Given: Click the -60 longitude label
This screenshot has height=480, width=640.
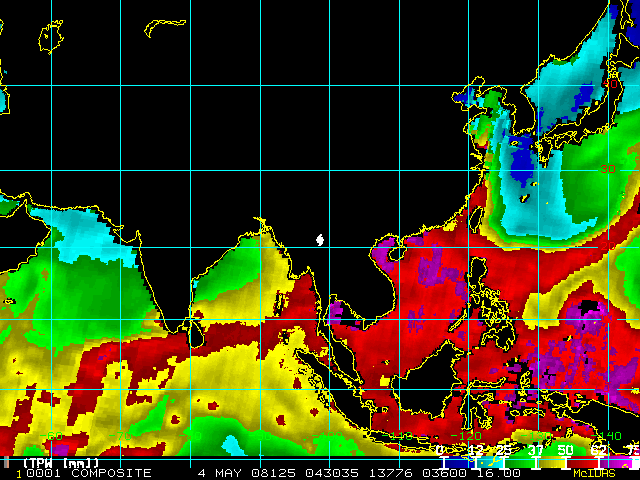Looking at the screenshot, I should tap(52, 436).
